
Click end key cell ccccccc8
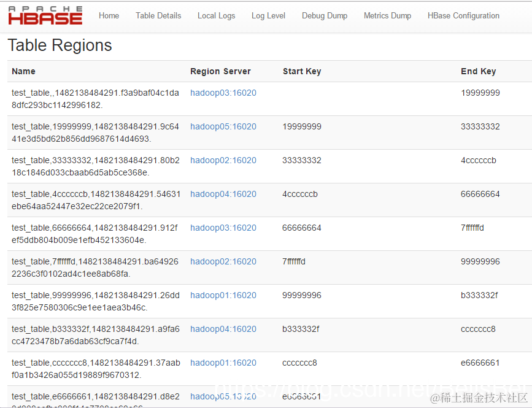point(478,329)
